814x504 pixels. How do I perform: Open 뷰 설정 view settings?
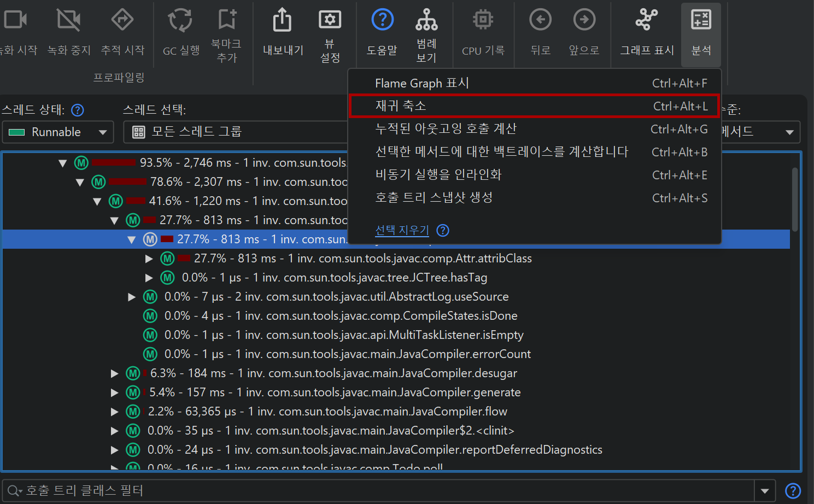330,21
